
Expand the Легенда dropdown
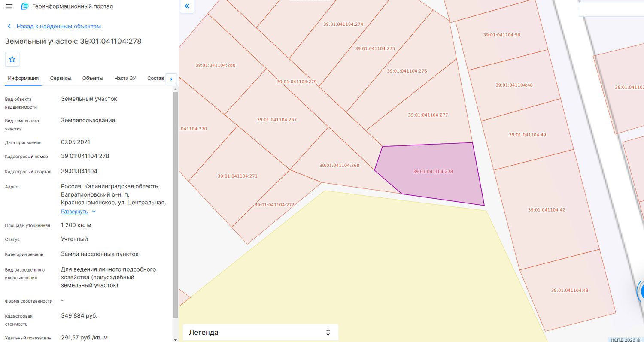[x=261, y=333]
